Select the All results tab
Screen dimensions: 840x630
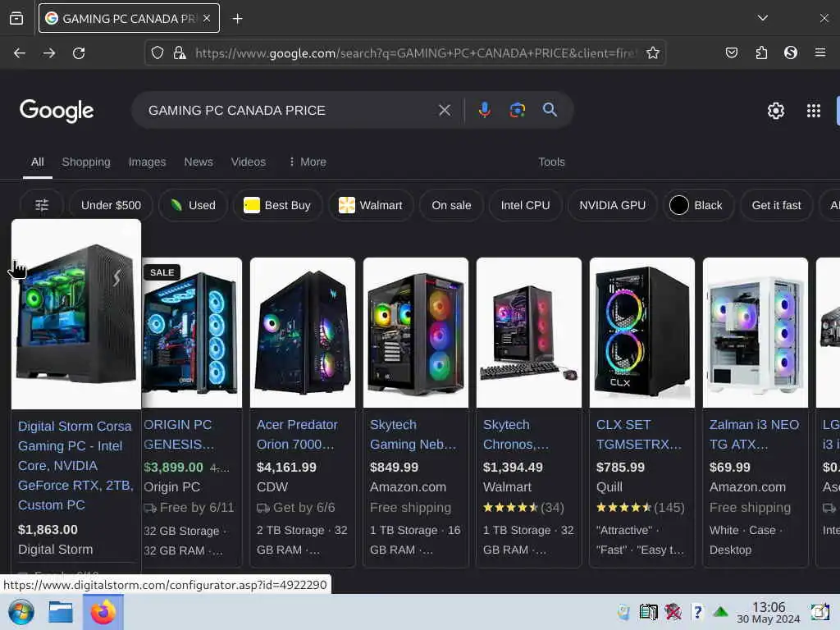[38, 162]
